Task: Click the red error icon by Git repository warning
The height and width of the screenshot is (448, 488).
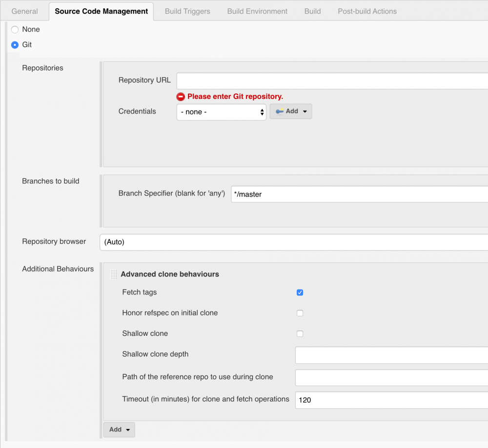Action: click(x=181, y=97)
